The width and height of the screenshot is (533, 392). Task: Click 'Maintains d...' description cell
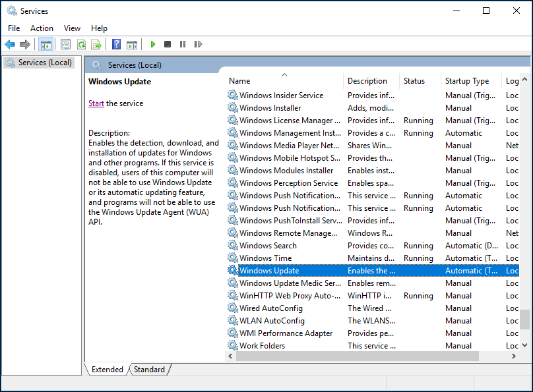[x=371, y=258]
